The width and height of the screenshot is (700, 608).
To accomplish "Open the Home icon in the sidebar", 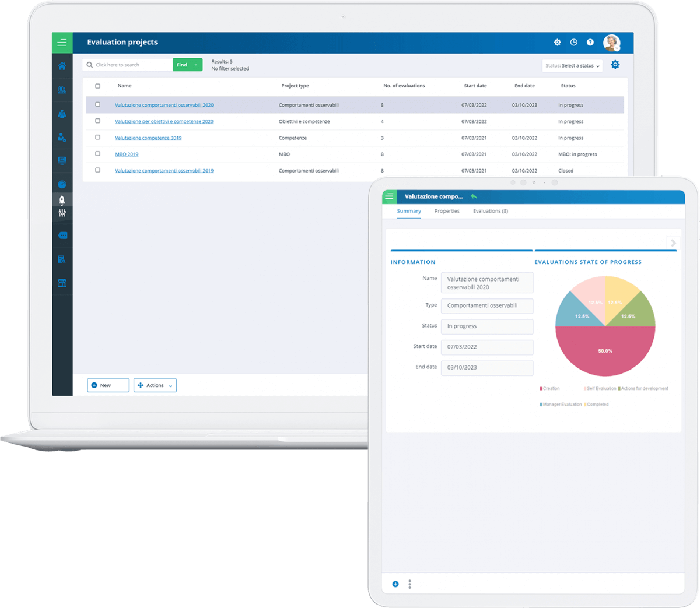I will pyautogui.click(x=62, y=66).
